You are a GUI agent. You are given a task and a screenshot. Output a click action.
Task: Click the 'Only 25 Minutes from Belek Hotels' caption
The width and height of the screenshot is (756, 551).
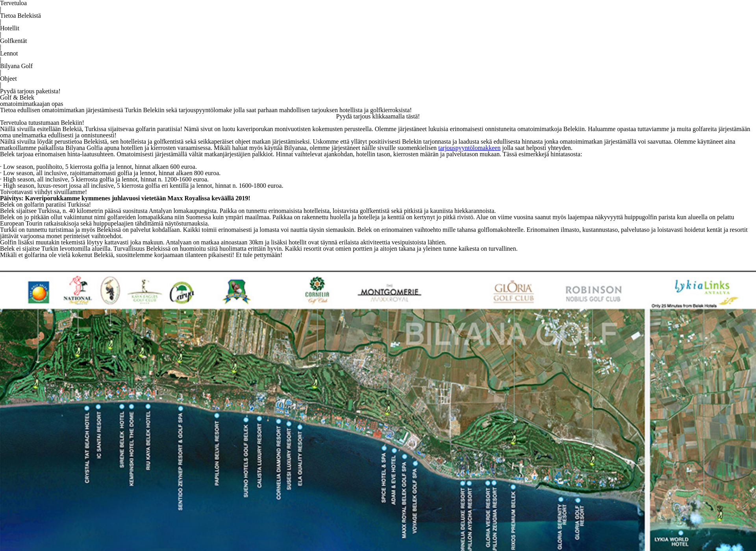[684, 306]
